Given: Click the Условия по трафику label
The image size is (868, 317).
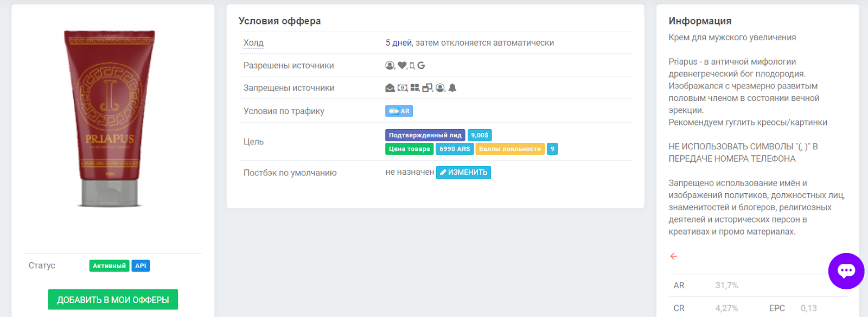Looking at the screenshot, I should 284,111.
